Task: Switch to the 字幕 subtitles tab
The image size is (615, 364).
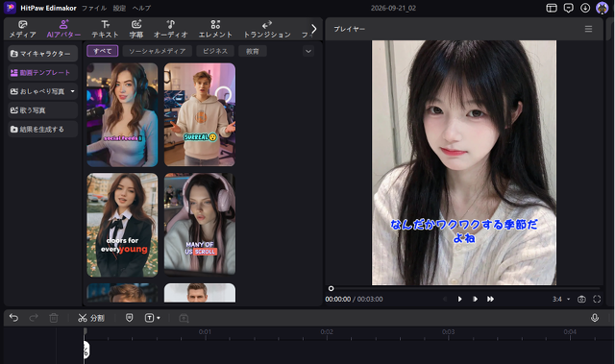Action: point(136,30)
